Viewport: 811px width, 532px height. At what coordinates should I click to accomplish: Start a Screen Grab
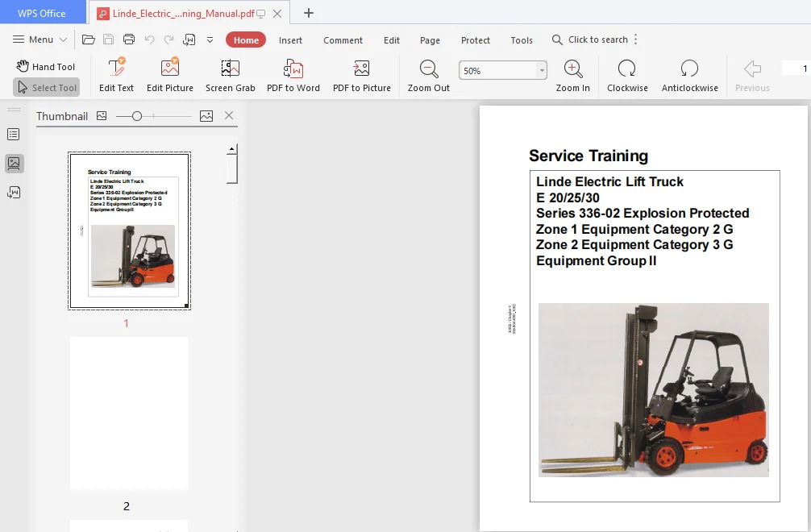pos(231,75)
